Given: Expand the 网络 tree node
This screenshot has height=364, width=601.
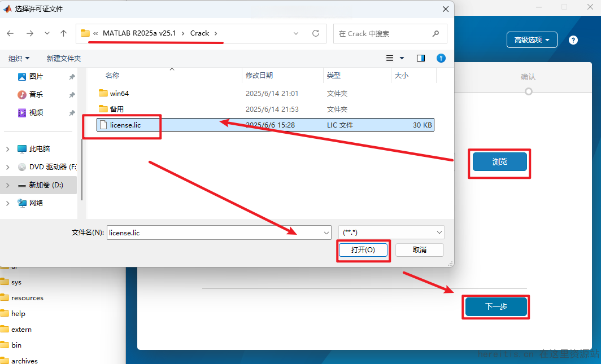Looking at the screenshot, I should coord(8,203).
